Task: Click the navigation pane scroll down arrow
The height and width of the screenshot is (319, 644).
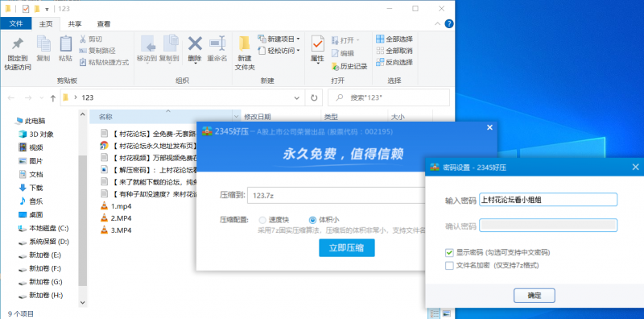Action: [x=83, y=302]
